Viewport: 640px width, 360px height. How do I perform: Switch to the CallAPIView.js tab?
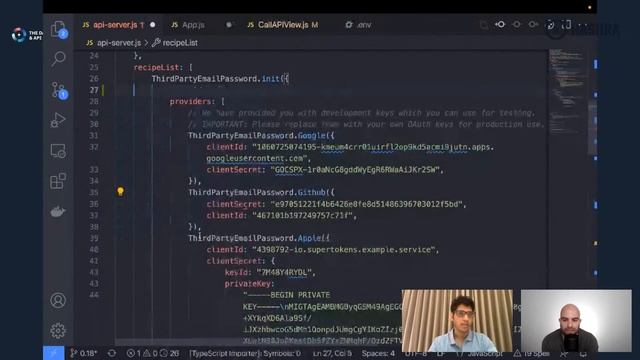point(283,25)
